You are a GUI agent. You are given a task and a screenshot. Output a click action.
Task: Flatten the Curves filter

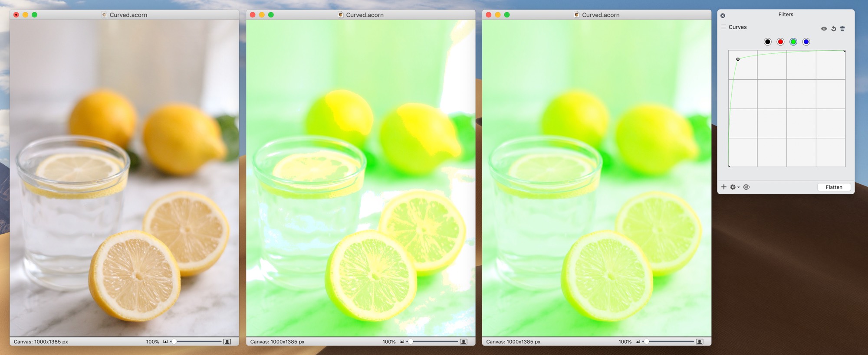pyautogui.click(x=834, y=187)
